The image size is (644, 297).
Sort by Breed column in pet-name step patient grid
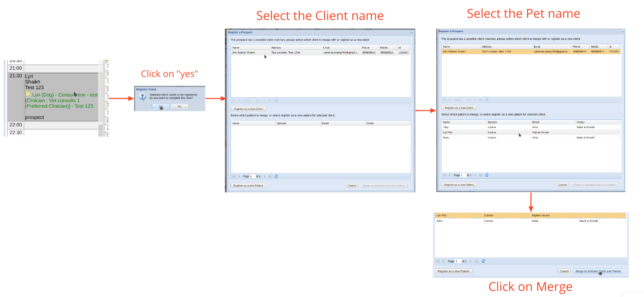(553, 122)
